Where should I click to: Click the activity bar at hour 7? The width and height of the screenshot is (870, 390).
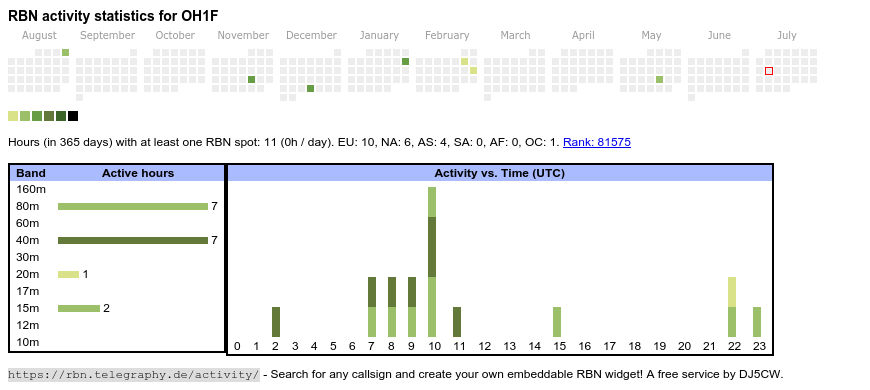coord(372,307)
